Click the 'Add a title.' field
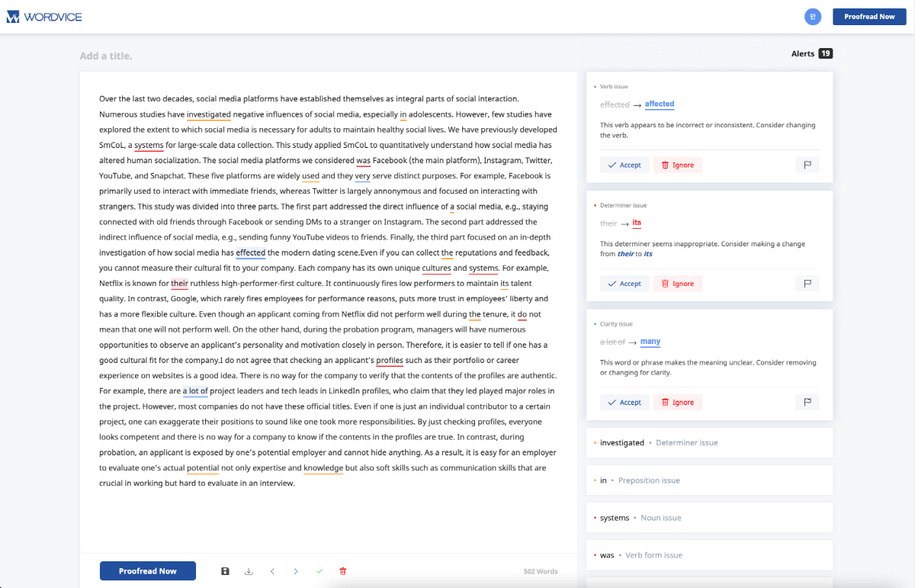This screenshot has height=588, width=915. [x=106, y=56]
